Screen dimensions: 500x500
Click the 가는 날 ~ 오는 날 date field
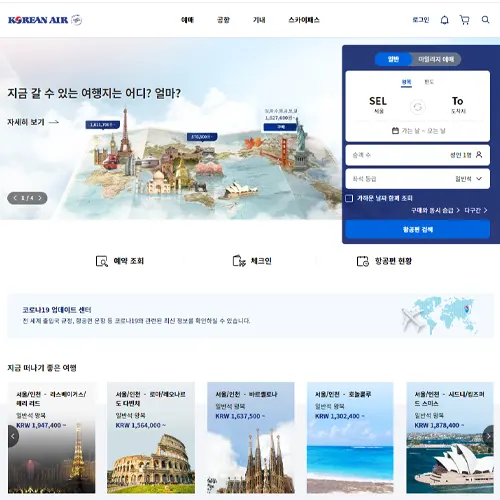419,131
